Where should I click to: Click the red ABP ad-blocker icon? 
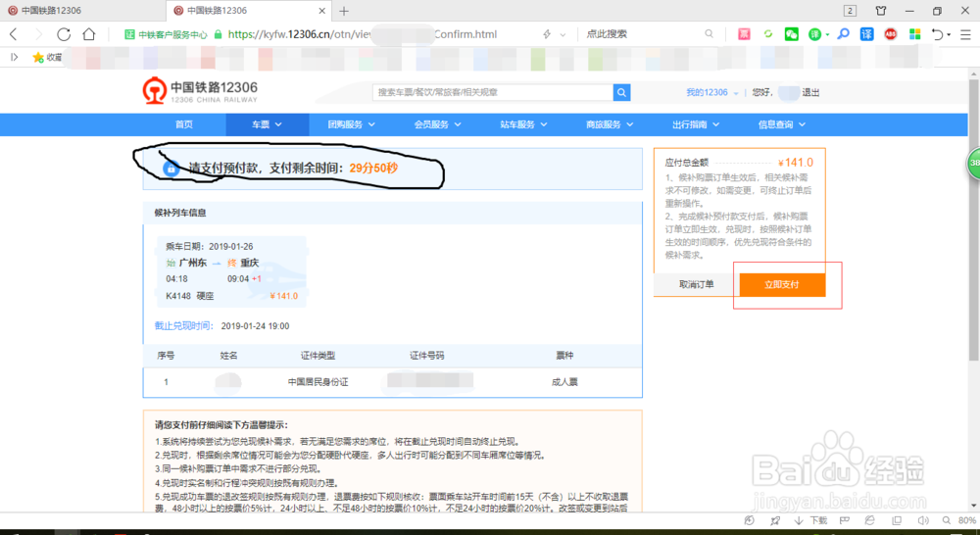(891, 34)
